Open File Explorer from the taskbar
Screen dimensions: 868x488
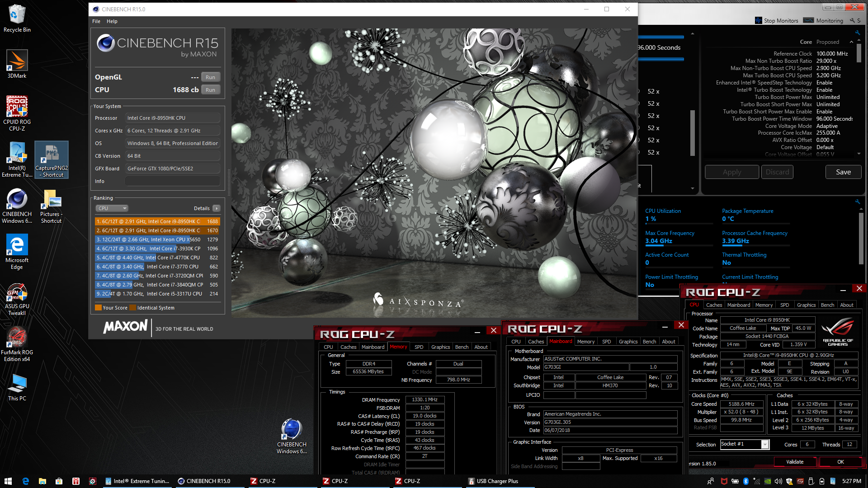coord(42,481)
